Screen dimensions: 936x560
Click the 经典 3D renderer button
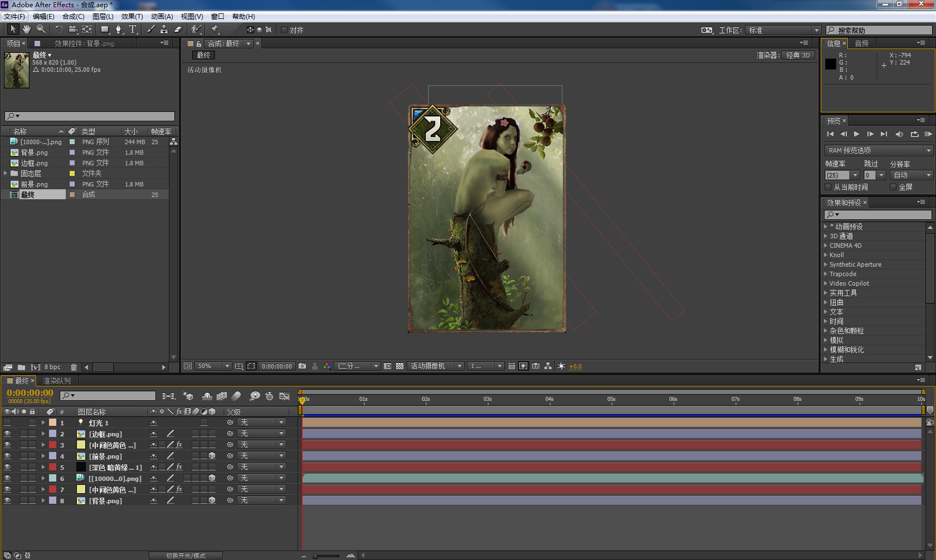[798, 55]
